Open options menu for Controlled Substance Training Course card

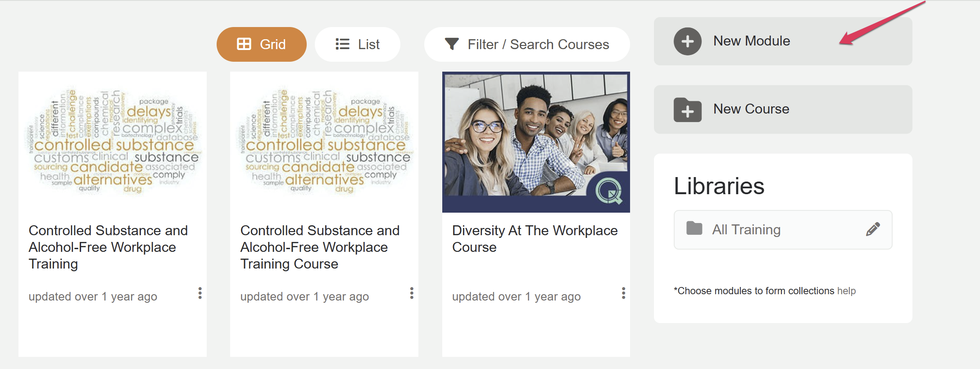412,293
